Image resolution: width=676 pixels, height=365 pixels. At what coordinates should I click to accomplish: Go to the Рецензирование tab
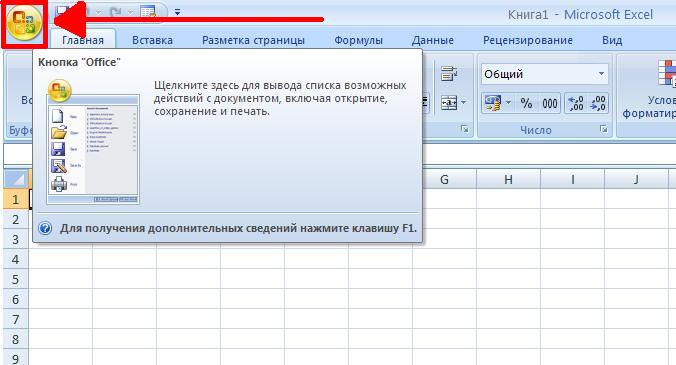528,40
